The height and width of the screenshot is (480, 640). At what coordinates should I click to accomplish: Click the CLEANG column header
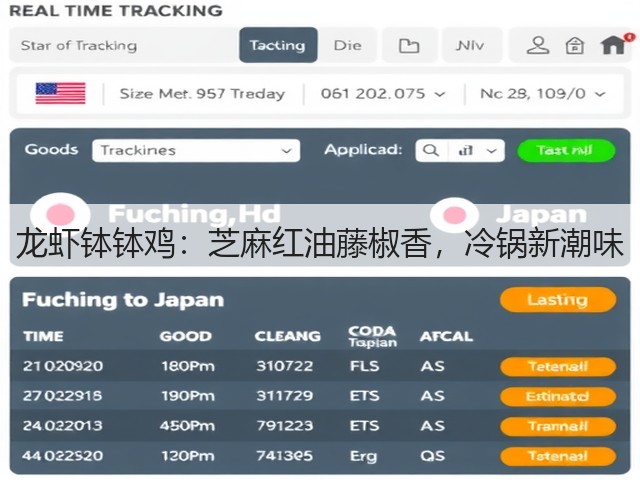(x=288, y=336)
